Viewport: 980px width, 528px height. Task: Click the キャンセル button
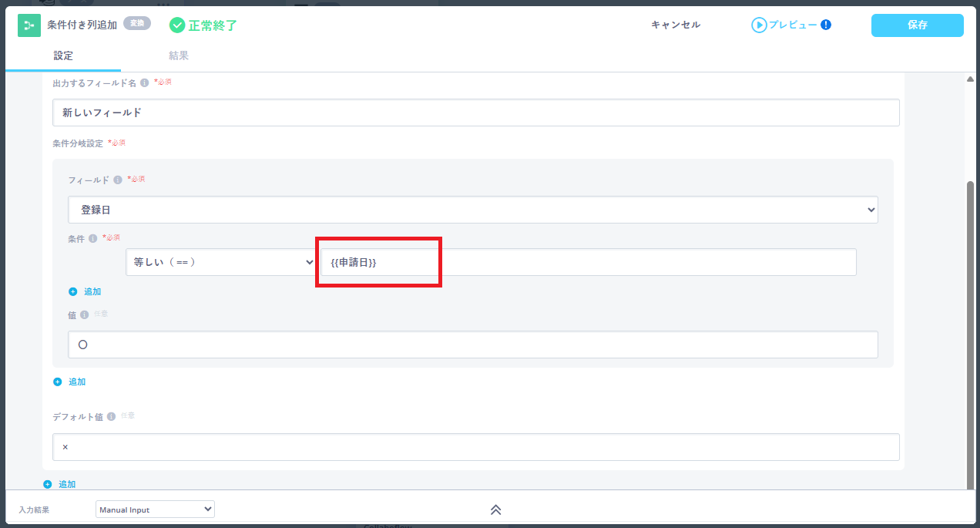[676, 25]
